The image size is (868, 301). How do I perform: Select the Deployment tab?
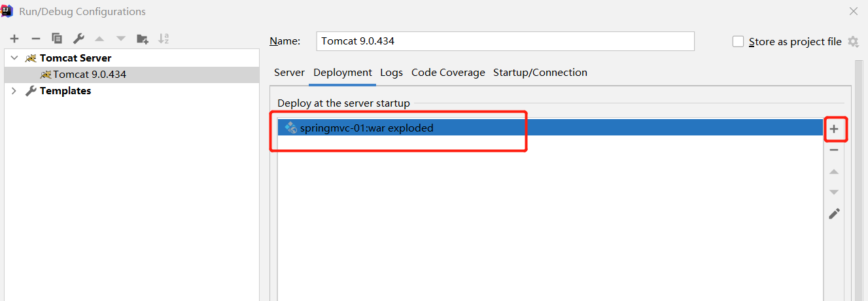[x=343, y=72]
